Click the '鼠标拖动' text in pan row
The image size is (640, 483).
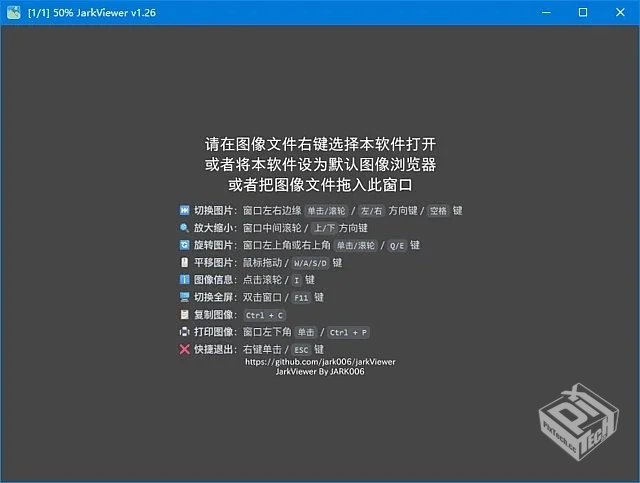(262, 262)
